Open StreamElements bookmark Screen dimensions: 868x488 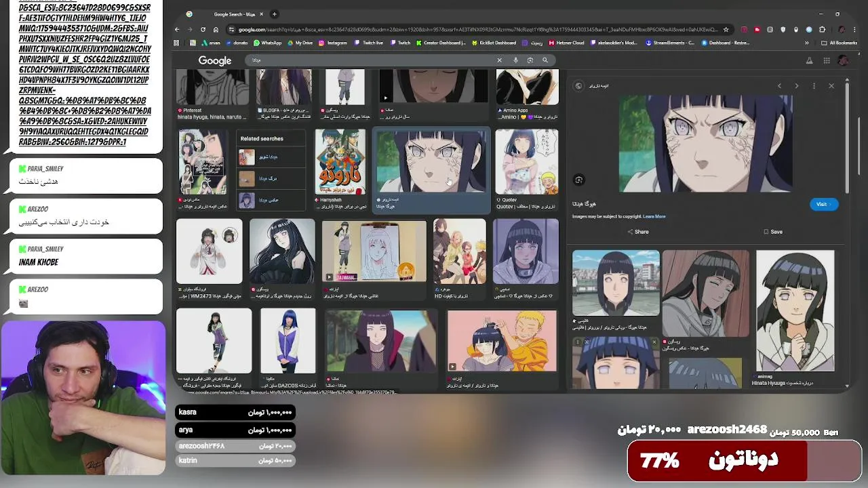click(x=670, y=43)
